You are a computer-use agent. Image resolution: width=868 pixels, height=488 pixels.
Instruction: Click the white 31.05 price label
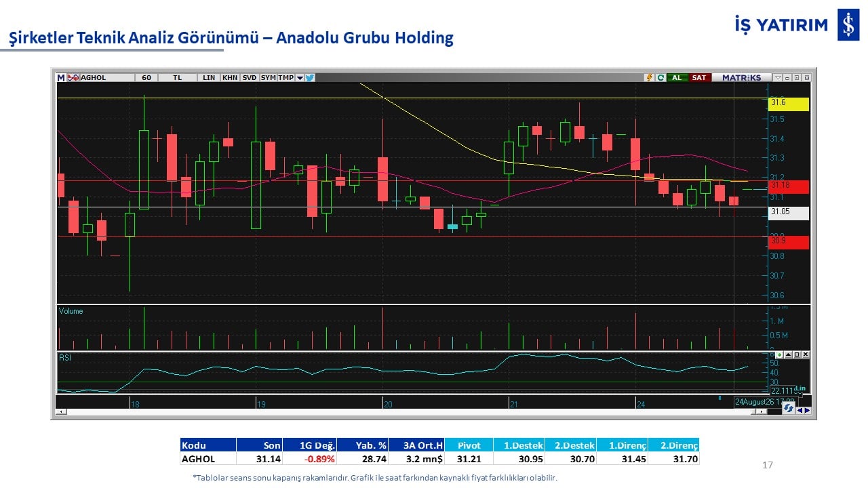(789, 212)
